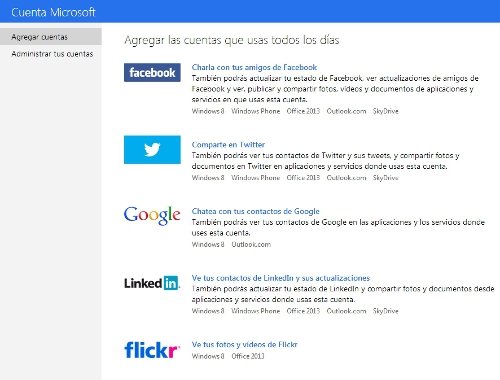500x380 pixels.
Task: Click the Facebook logo icon
Action: pyautogui.click(x=152, y=72)
